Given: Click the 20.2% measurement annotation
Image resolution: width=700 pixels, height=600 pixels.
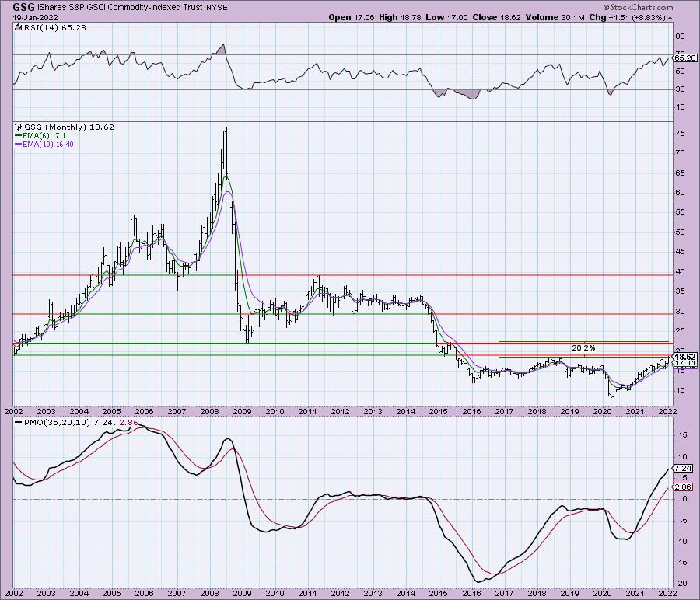Looking at the screenshot, I should tap(583, 347).
